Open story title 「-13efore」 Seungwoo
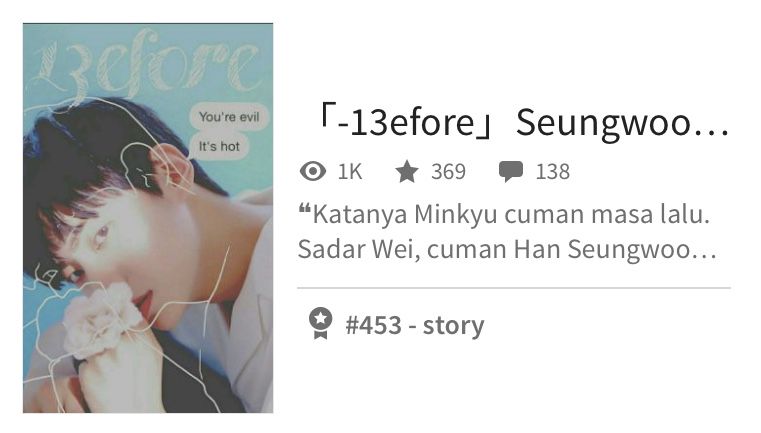Screen dimensions: 761x433 (522, 122)
